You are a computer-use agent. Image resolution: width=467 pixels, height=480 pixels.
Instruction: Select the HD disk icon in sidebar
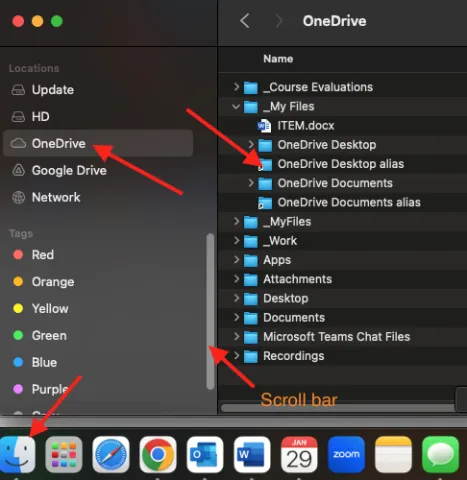point(18,117)
